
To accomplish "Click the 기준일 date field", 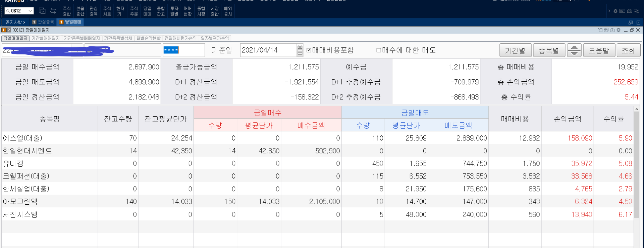I will point(269,50).
